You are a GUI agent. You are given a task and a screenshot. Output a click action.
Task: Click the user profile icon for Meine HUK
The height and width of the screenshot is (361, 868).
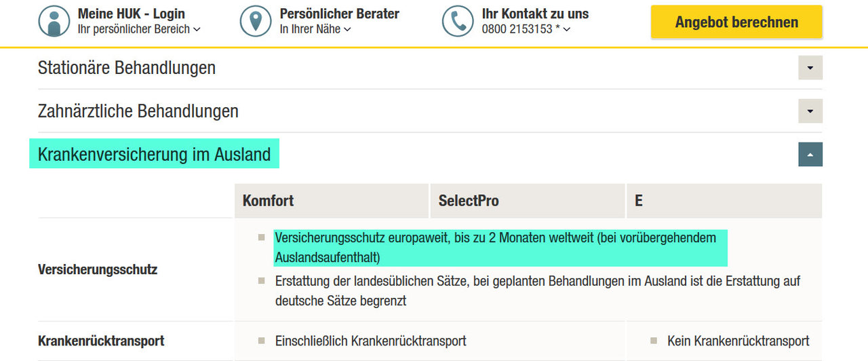coord(54,22)
